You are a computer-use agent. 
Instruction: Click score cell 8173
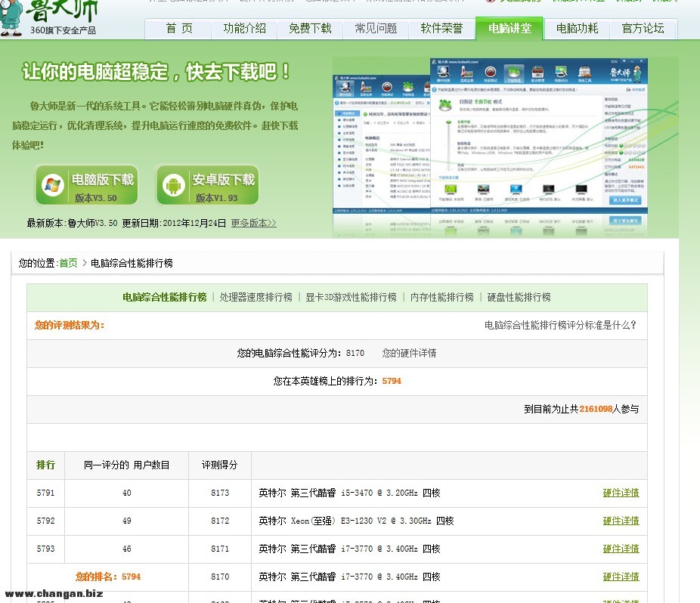pyautogui.click(x=220, y=493)
